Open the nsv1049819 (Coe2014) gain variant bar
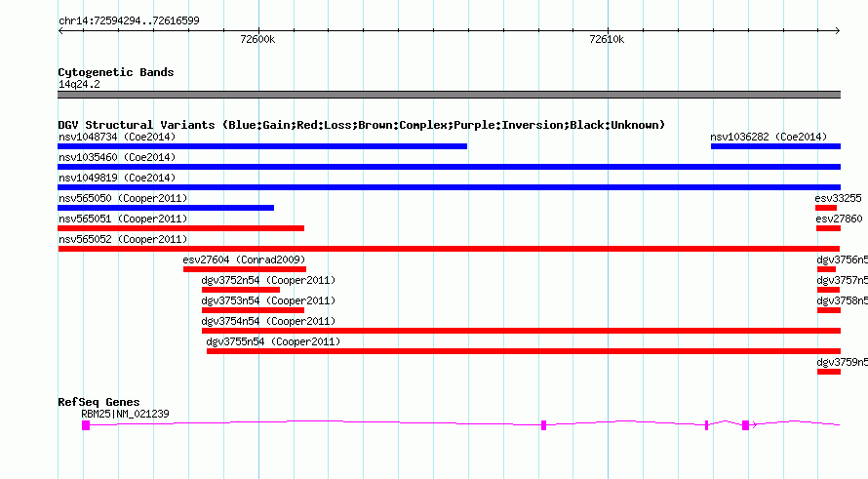The height and width of the screenshot is (479, 868). (449, 187)
